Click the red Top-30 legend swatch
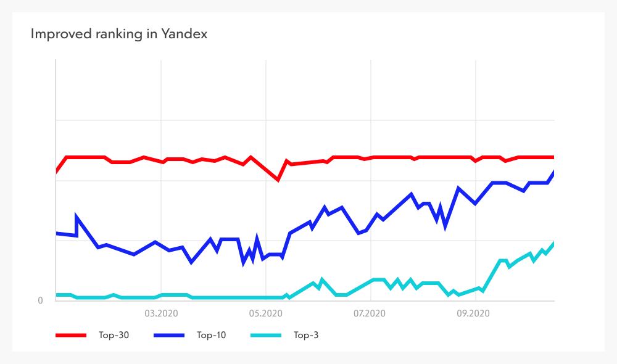 click(x=71, y=335)
